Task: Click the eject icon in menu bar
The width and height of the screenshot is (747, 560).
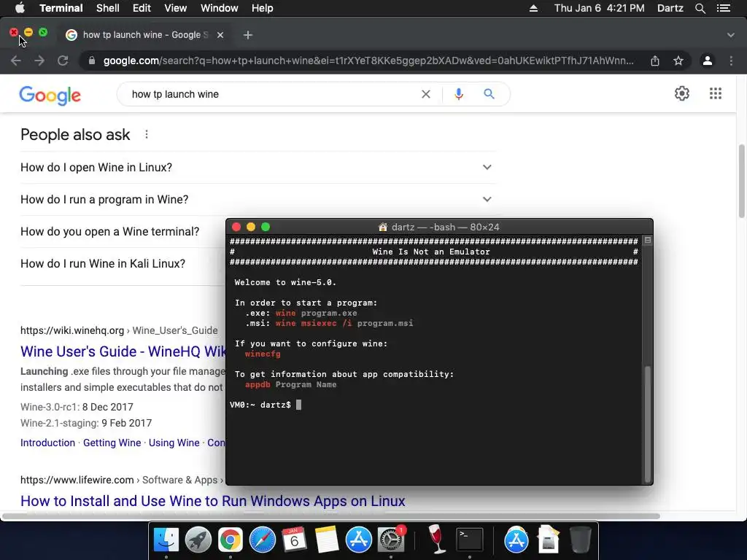Action: [533, 8]
